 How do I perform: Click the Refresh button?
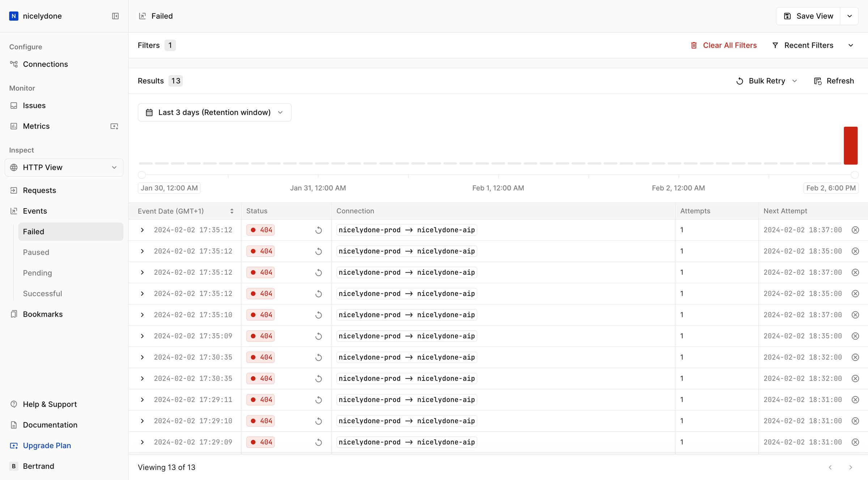coord(834,81)
